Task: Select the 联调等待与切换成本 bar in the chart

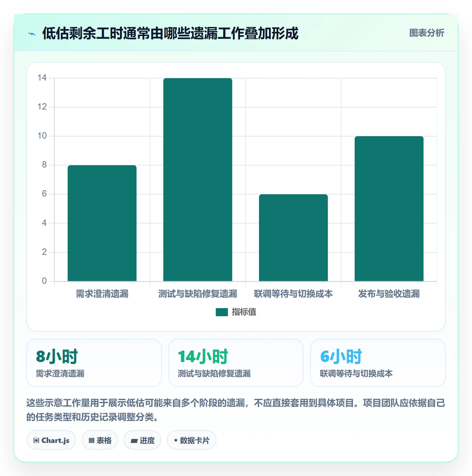Action: click(293, 238)
